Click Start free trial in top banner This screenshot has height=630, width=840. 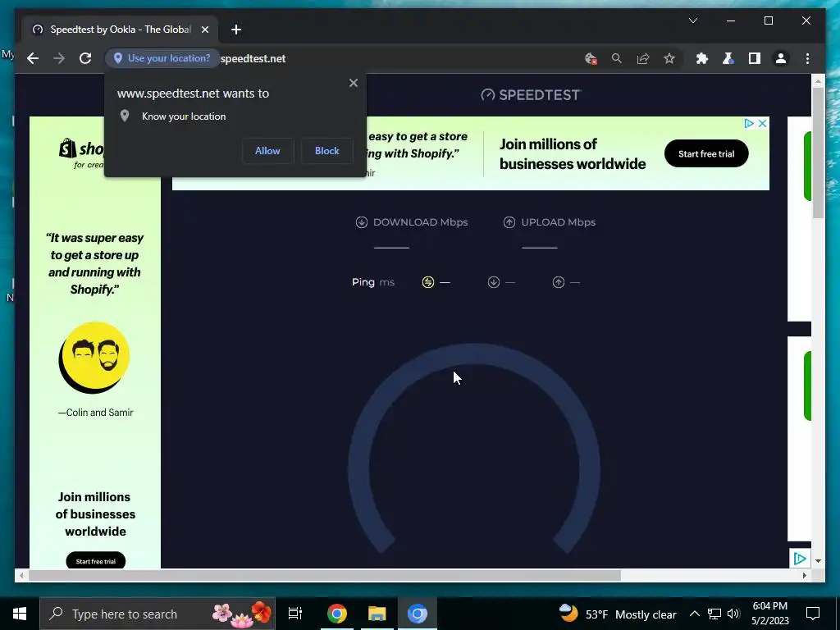[706, 153]
